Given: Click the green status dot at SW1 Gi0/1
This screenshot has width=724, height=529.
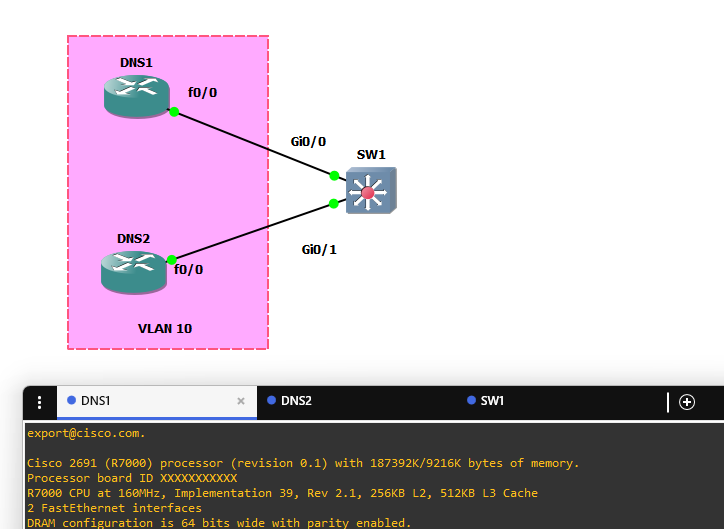Looking at the screenshot, I should (x=334, y=204).
